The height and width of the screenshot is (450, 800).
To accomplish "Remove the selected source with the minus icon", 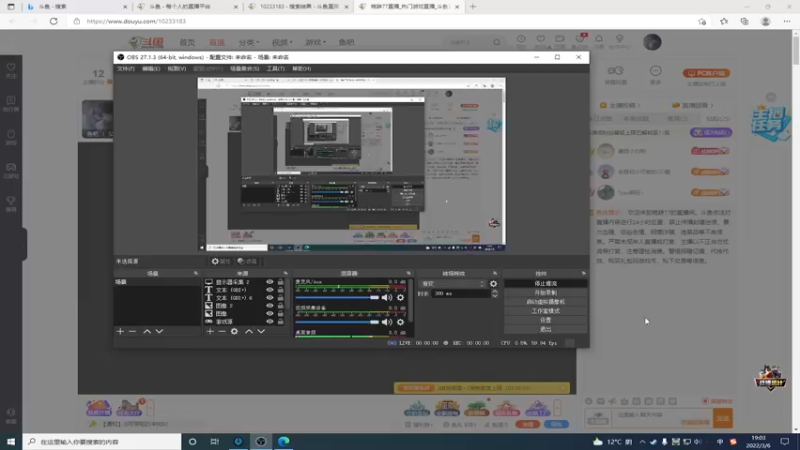I will tap(222, 332).
